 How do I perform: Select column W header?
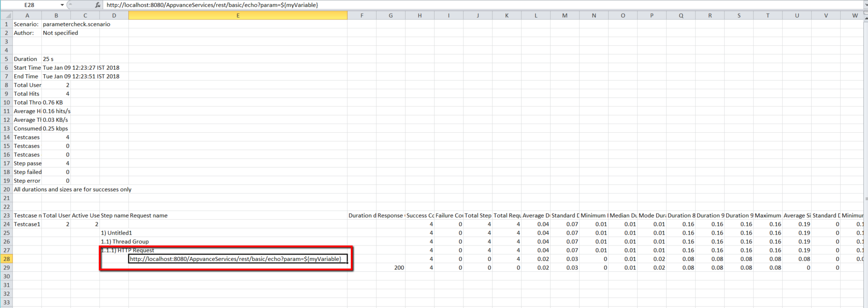[854, 15]
